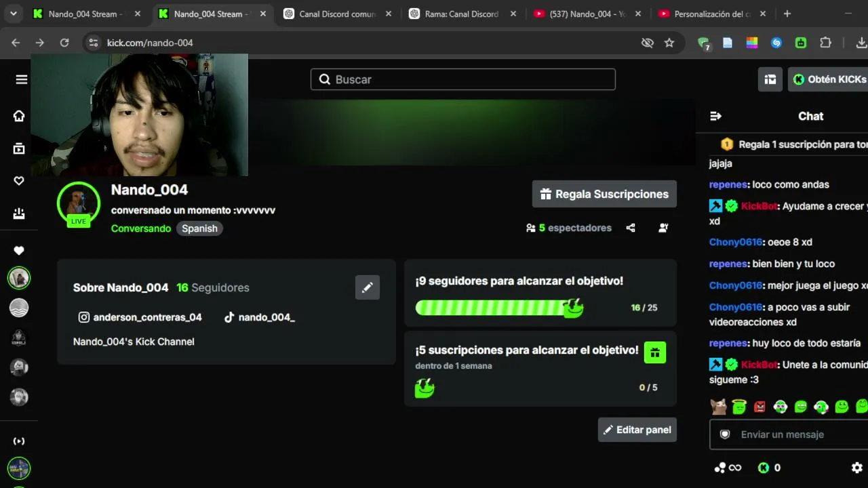This screenshot has width=868, height=488.
Task: Click the Chony0616 username in 'oeoe 8 xd'
Action: coord(736,242)
